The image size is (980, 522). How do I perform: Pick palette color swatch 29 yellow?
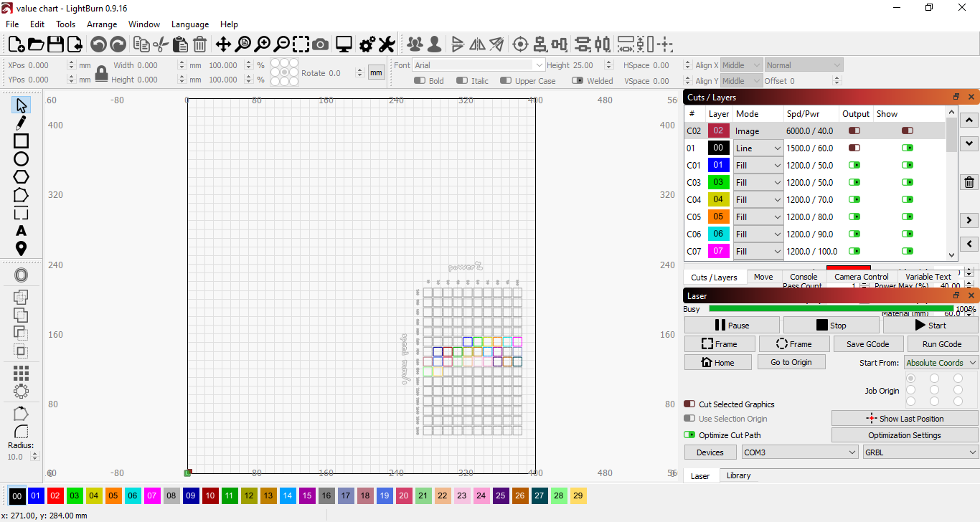tap(578, 495)
